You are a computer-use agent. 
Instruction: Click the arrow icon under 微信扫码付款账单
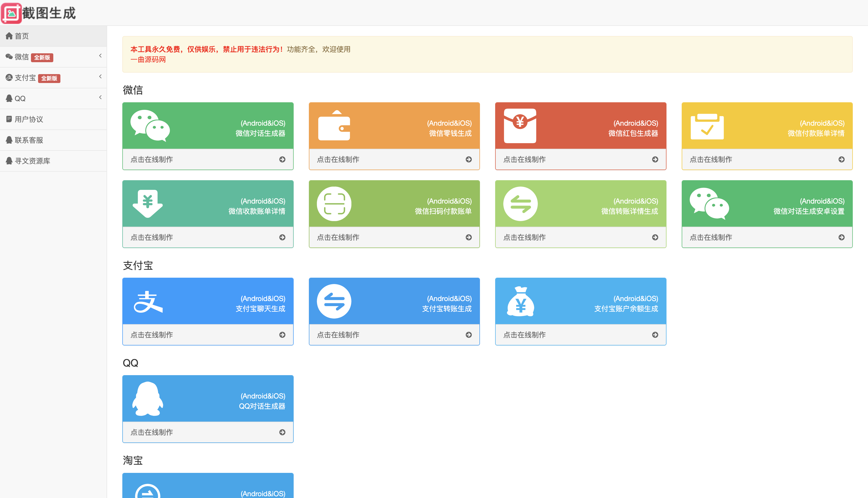(x=469, y=237)
